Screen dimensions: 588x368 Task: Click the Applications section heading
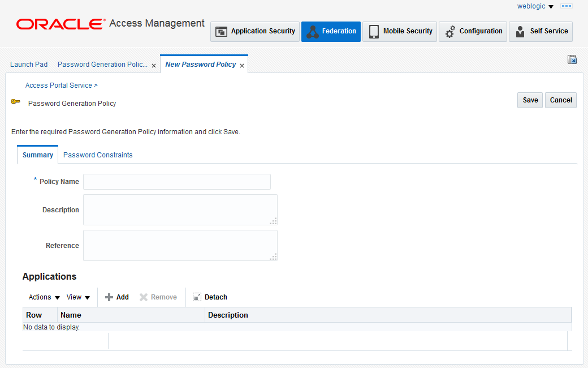point(50,276)
